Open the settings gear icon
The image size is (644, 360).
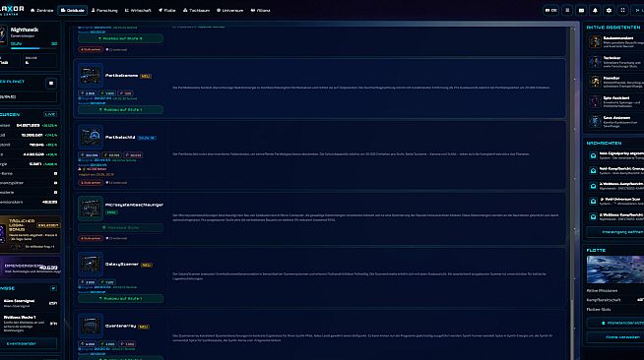tap(609, 10)
